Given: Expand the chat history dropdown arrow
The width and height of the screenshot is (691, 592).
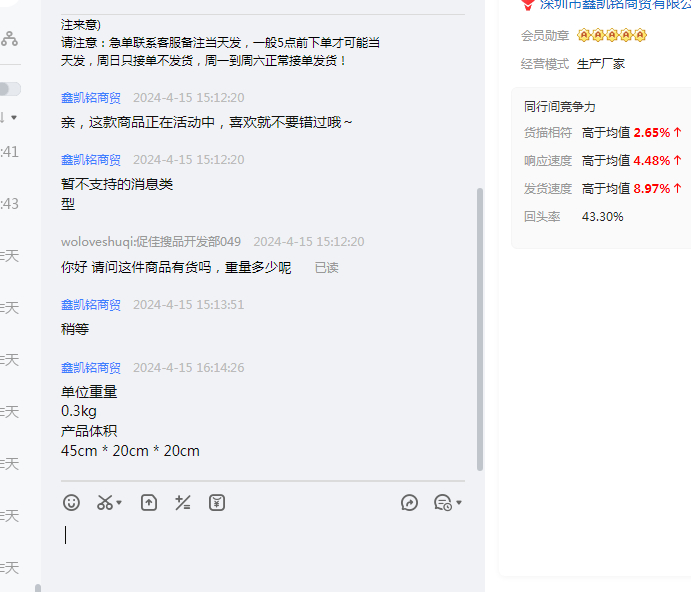Looking at the screenshot, I should pos(459,503).
